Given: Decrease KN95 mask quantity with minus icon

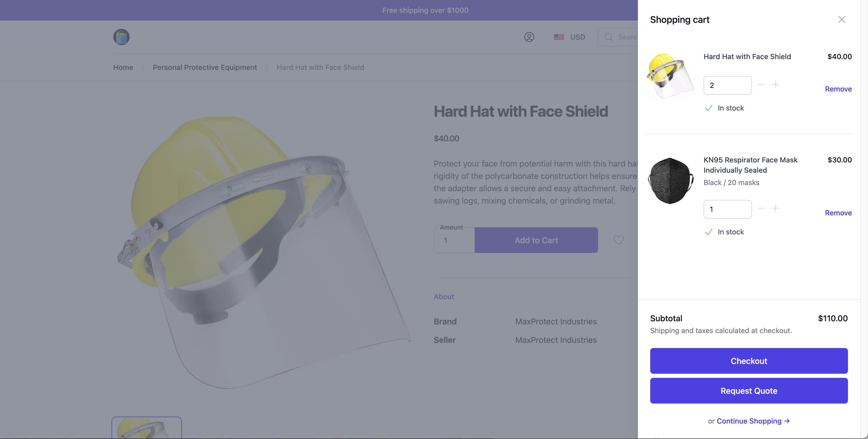Looking at the screenshot, I should [761, 208].
